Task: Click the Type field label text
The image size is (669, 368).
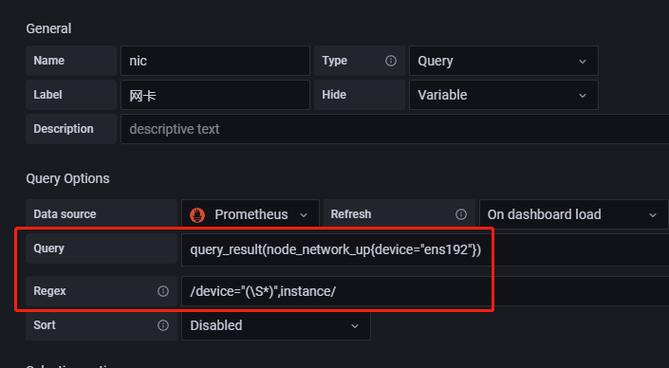Action: 334,61
